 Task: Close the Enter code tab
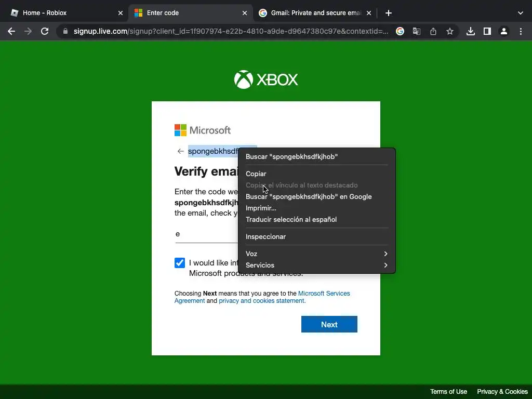pyautogui.click(x=245, y=13)
